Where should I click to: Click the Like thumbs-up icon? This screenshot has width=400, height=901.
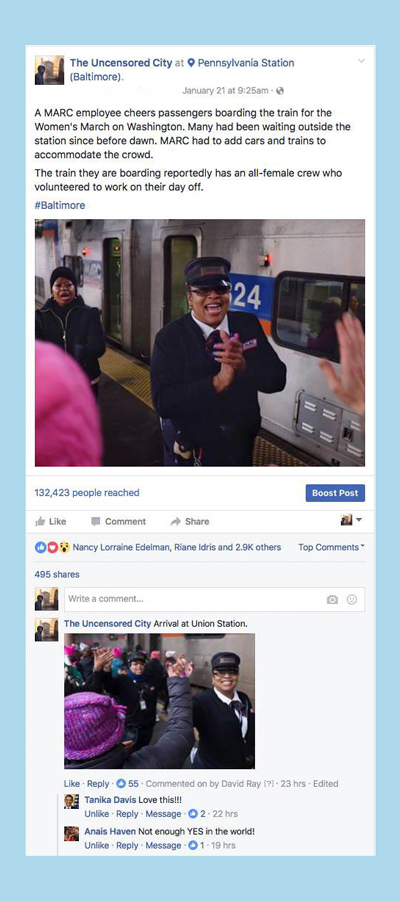tap(40, 522)
